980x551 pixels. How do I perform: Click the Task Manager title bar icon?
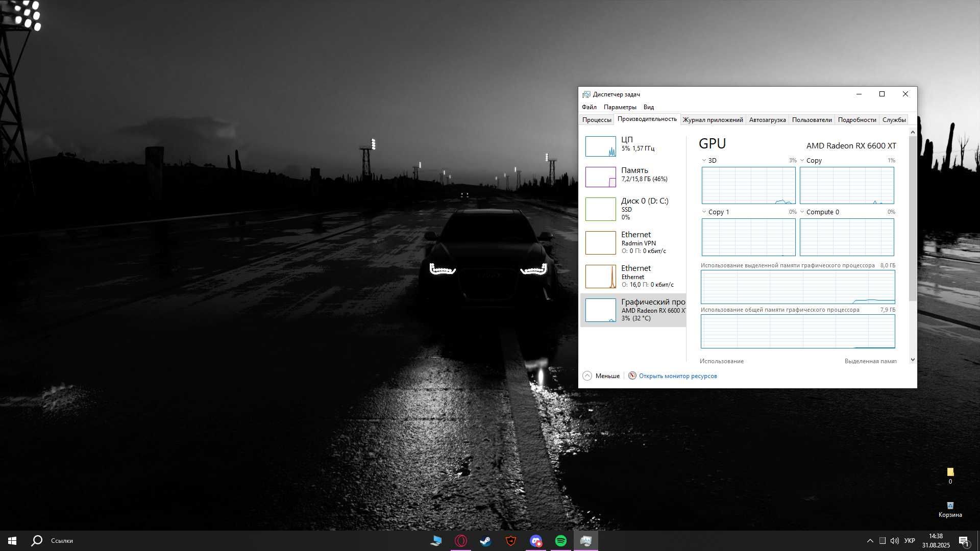[586, 94]
